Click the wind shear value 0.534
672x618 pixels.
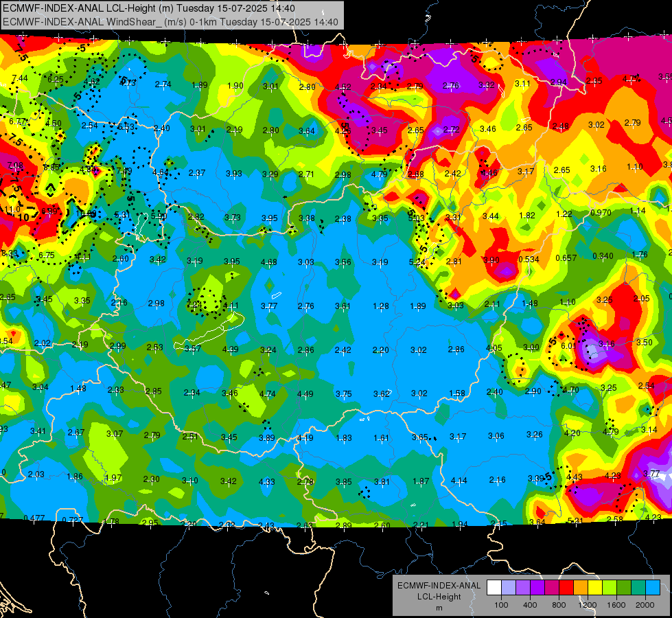point(529,260)
